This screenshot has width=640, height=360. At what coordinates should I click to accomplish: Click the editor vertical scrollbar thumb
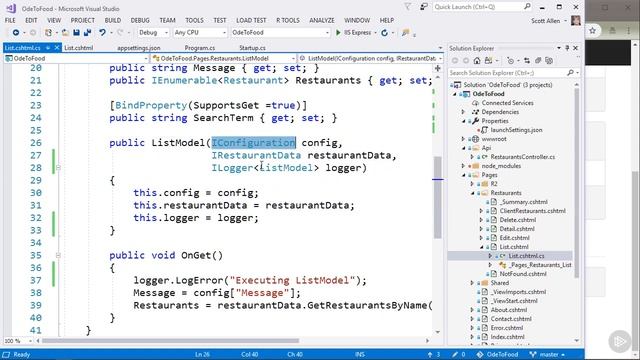[x=438, y=198]
